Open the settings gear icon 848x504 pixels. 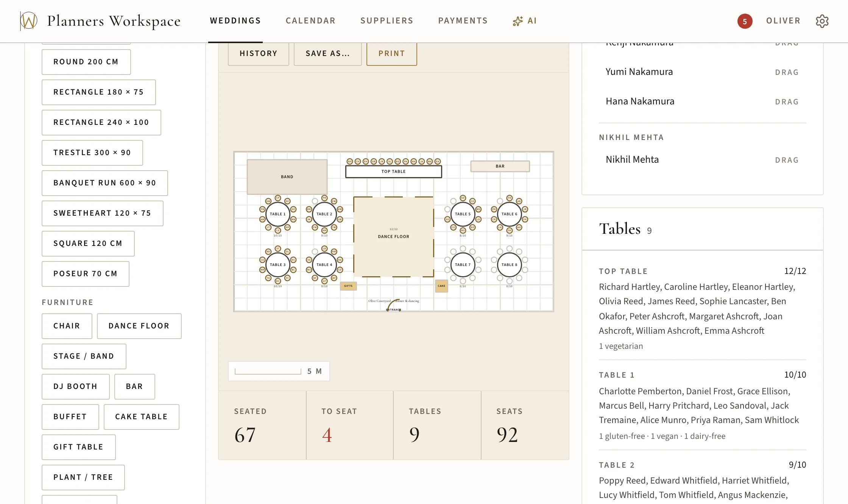click(822, 21)
